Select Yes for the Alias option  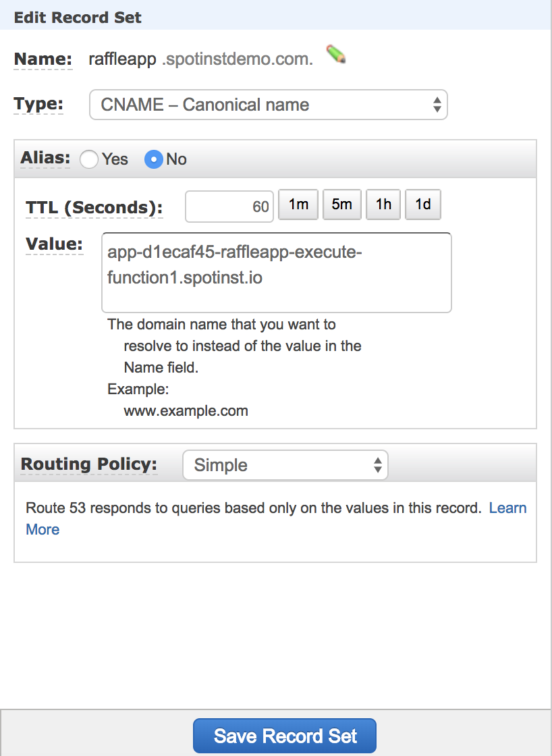pyautogui.click(x=89, y=159)
